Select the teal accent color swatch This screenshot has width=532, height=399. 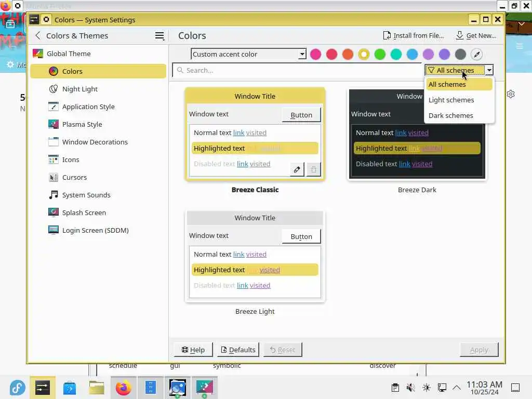(x=396, y=54)
